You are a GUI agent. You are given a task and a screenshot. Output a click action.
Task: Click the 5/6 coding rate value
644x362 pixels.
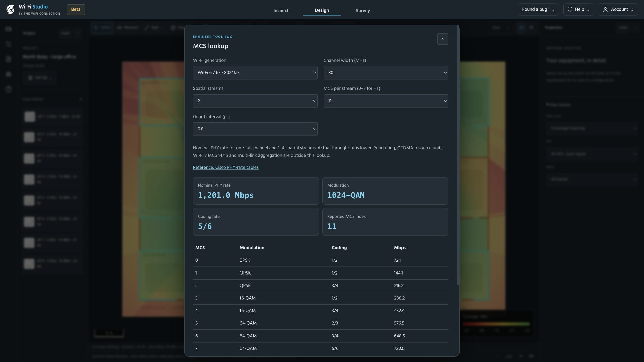(205, 227)
